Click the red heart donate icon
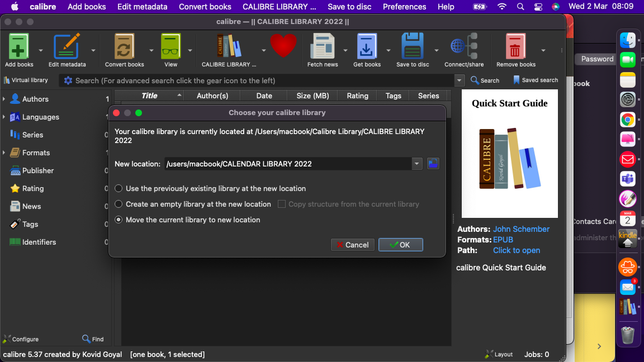The height and width of the screenshot is (362, 644). 283,46
